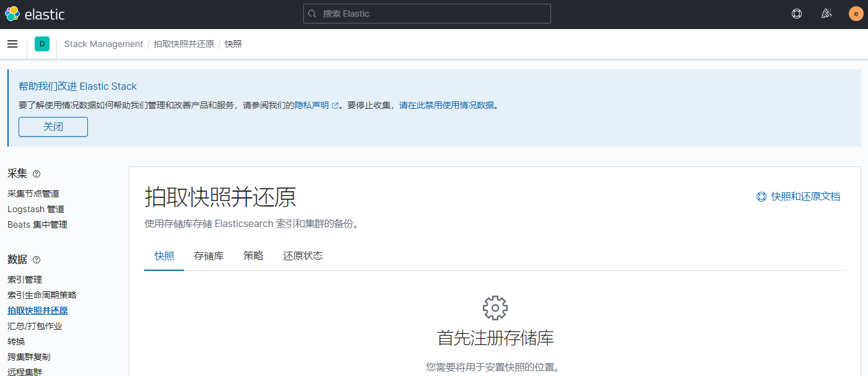Screen dimensions: 868x376
Task: Open 索引生命周期策略 in the sidebar
Action: 42,296
